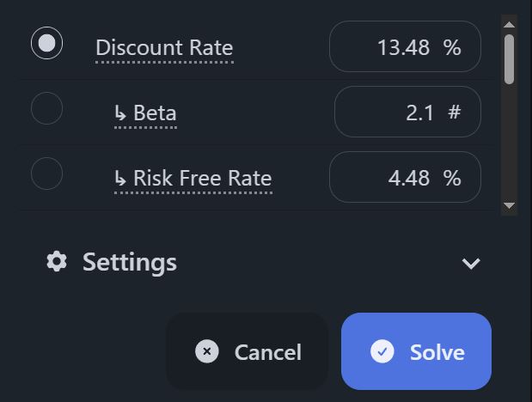Edit the Discount Rate value field
532x402 pixels.
point(405,46)
